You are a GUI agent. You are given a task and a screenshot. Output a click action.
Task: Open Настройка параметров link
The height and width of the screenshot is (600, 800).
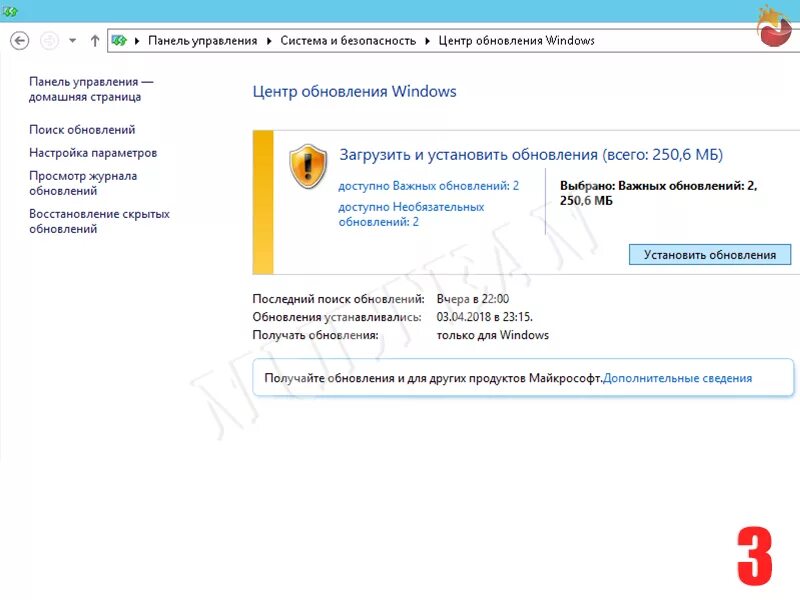point(93,153)
